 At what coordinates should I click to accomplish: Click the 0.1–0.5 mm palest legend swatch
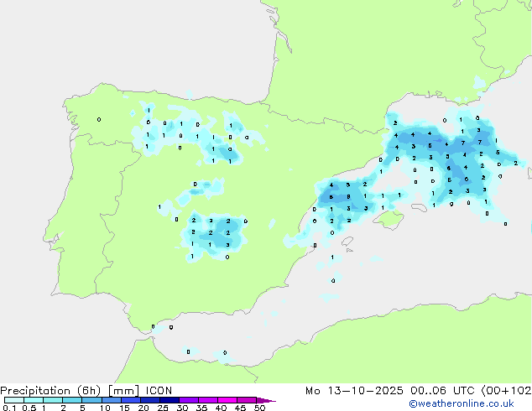click(14, 400)
